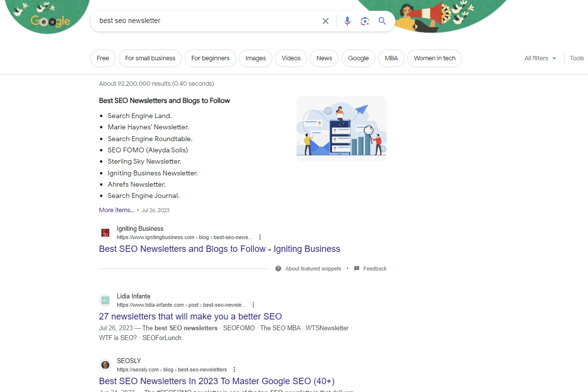Image resolution: width=588 pixels, height=392 pixels.
Task: Click the Feedback link
Action: click(375, 269)
